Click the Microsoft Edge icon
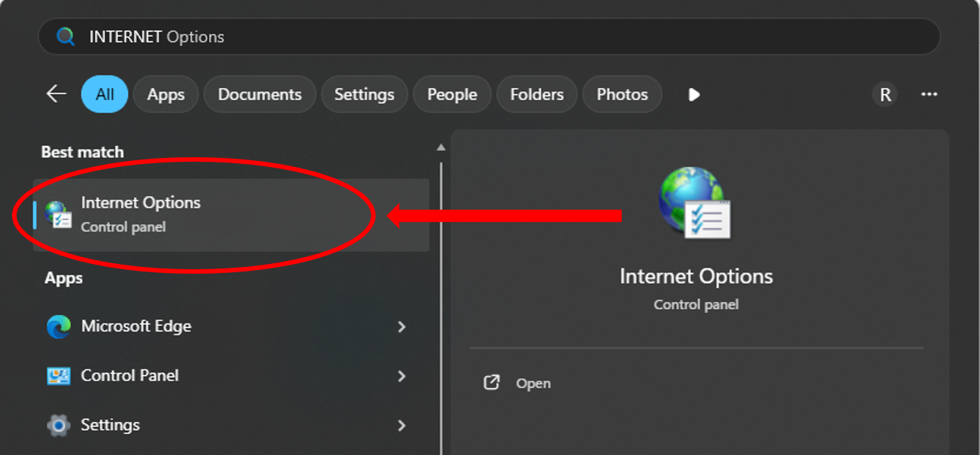 coord(59,326)
